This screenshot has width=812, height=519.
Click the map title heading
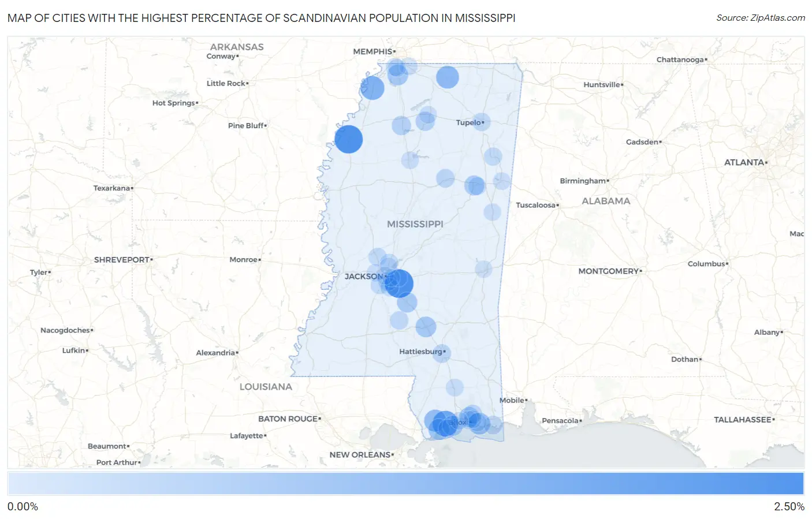click(x=261, y=18)
